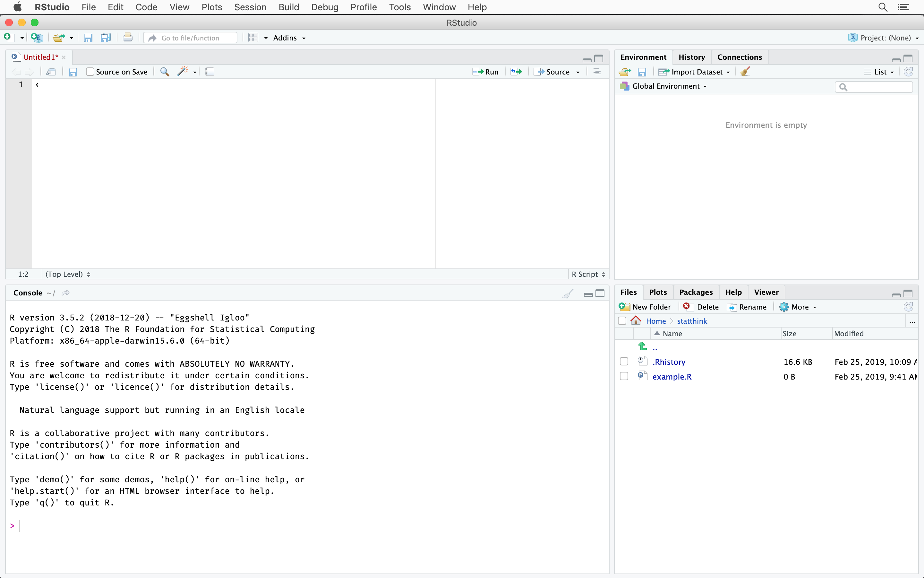Click the Compile Report notebook icon

(x=210, y=72)
